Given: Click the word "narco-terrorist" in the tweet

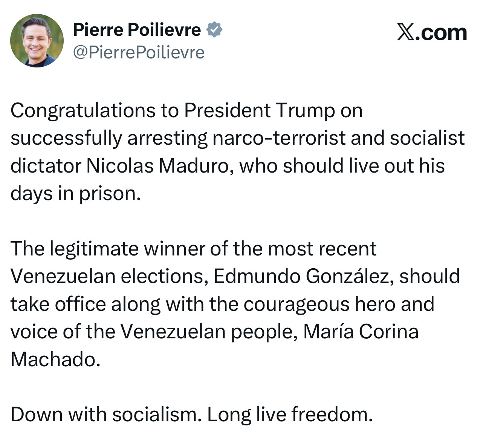Looking at the screenshot, I should coord(279,138).
